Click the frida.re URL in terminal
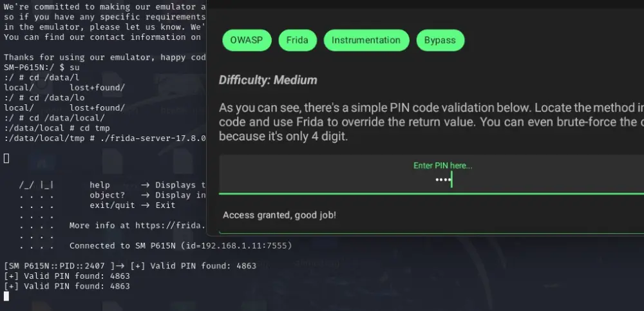The width and height of the screenshot is (644, 311). (x=170, y=225)
